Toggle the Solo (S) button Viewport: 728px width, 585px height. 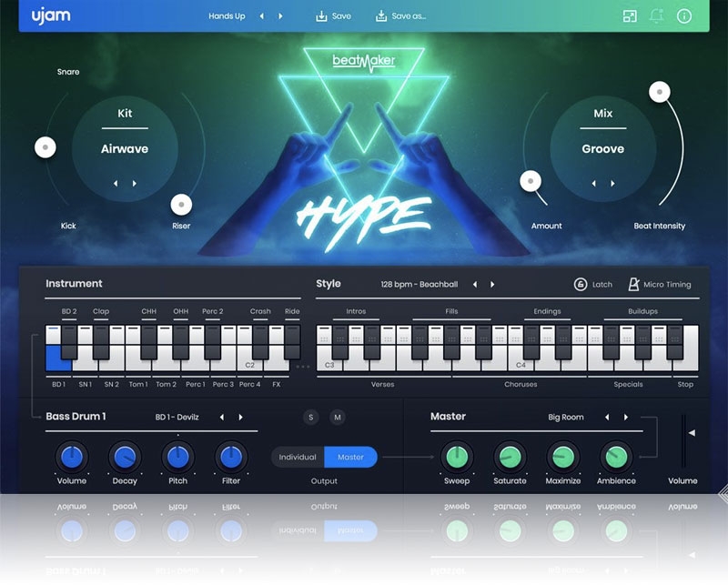tap(311, 418)
